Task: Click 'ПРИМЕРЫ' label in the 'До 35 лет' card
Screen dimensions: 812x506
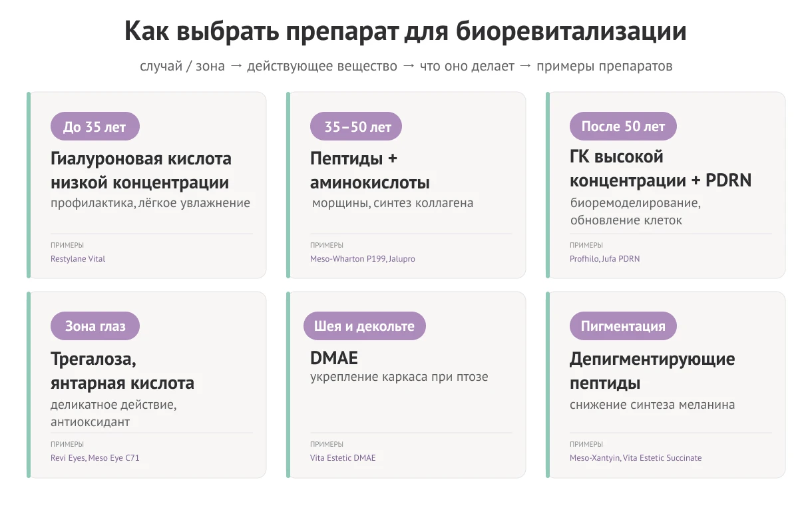Action: click(x=67, y=245)
